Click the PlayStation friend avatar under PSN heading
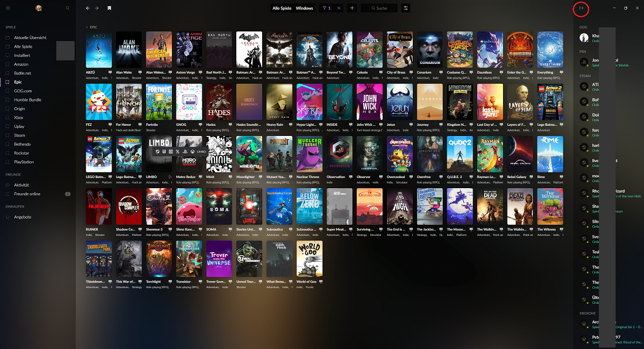 (x=584, y=62)
